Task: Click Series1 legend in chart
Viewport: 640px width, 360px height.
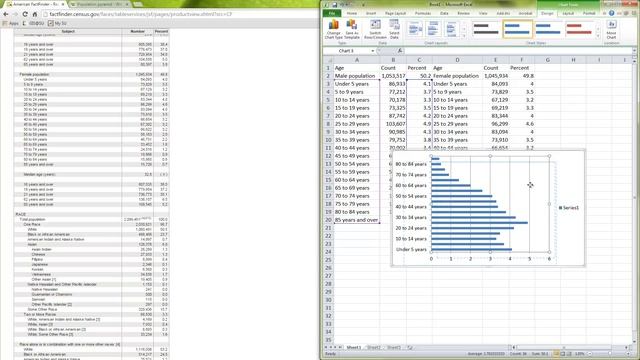Action: click(569, 208)
